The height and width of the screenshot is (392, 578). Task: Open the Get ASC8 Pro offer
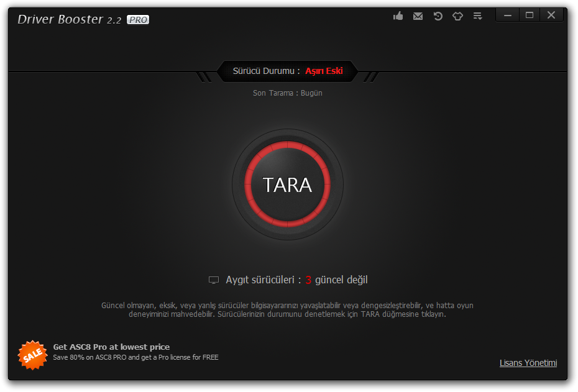(x=111, y=347)
